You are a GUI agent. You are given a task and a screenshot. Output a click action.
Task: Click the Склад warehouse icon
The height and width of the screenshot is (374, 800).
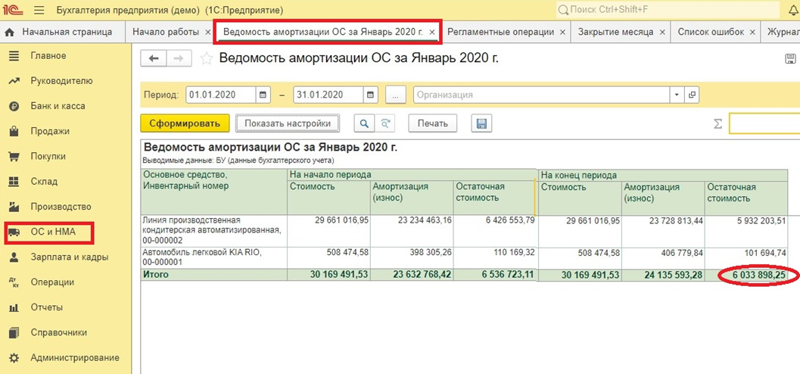point(14,182)
